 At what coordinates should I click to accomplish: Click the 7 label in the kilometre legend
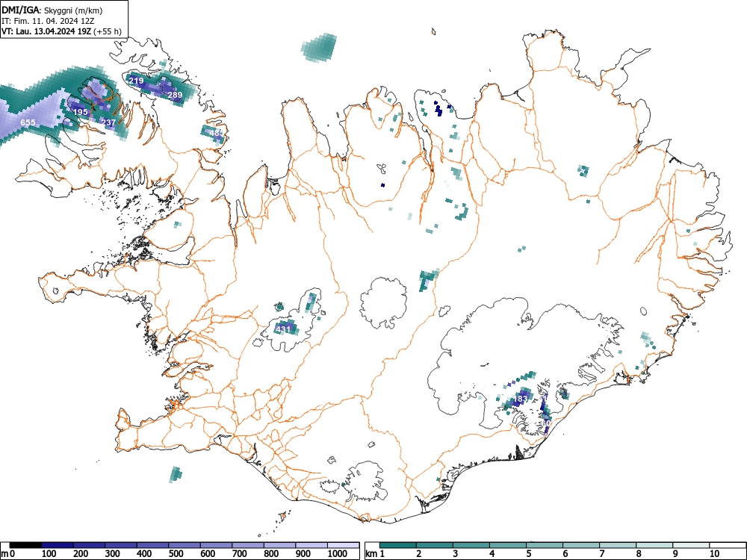[x=602, y=554]
